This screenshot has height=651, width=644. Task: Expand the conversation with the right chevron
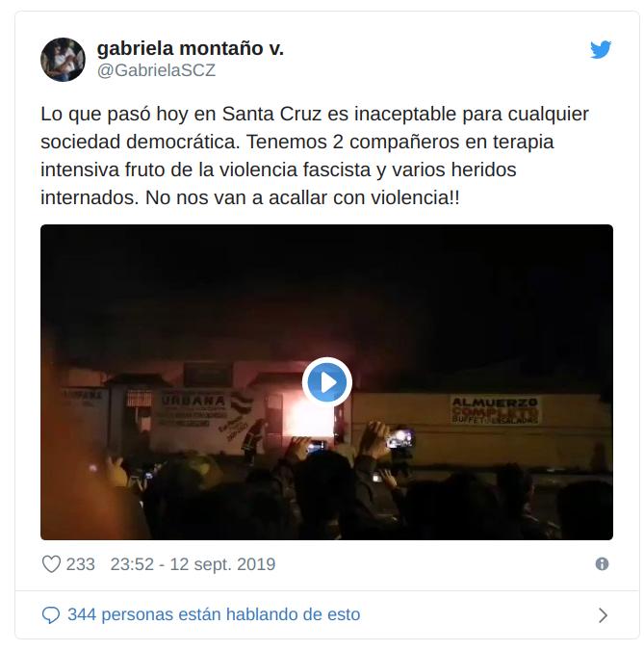click(603, 614)
